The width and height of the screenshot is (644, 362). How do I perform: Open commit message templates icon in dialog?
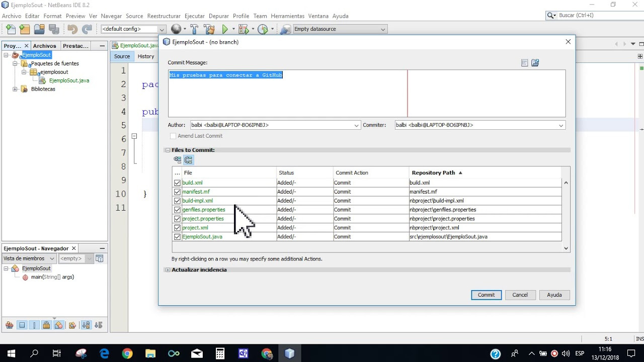point(524,62)
